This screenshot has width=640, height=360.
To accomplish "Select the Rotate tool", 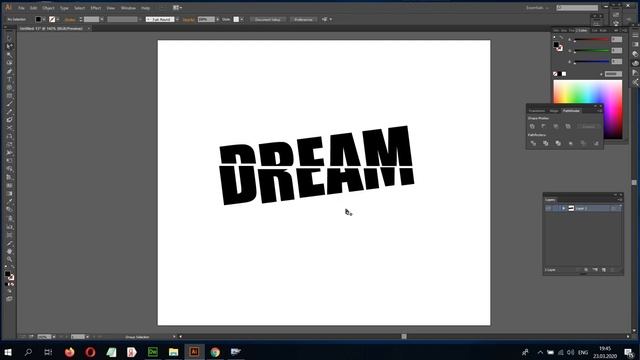I will (9, 136).
